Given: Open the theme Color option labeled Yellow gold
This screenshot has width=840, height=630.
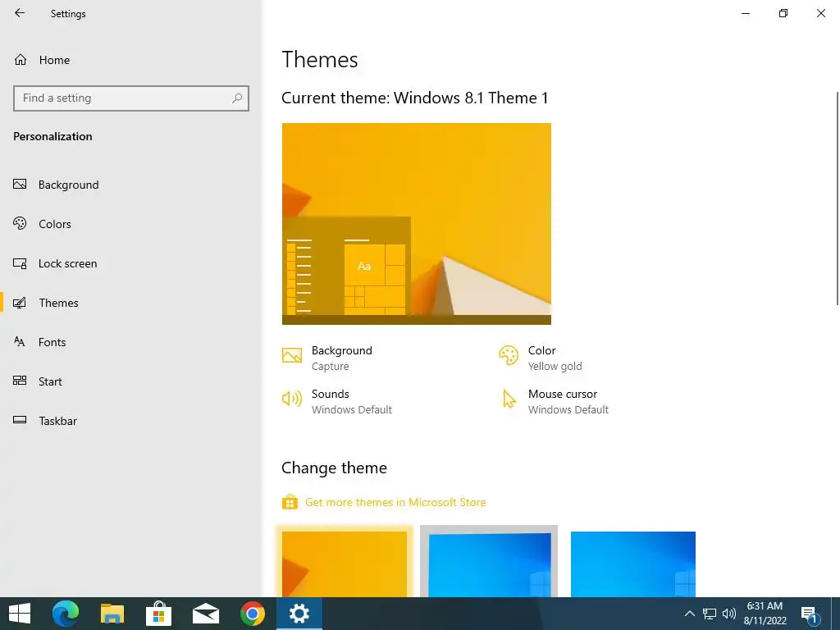Looking at the screenshot, I should [x=540, y=358].
